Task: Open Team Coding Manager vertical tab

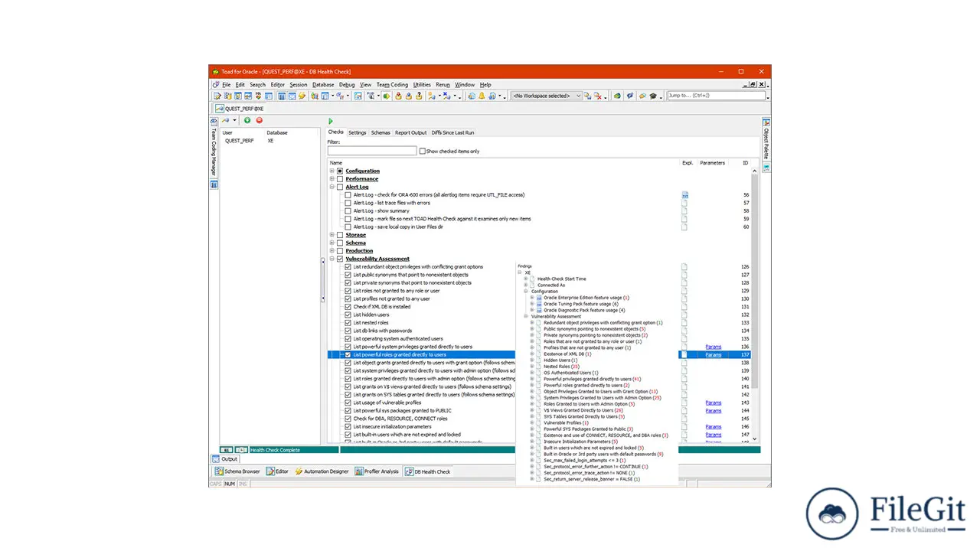Action: 214,148
